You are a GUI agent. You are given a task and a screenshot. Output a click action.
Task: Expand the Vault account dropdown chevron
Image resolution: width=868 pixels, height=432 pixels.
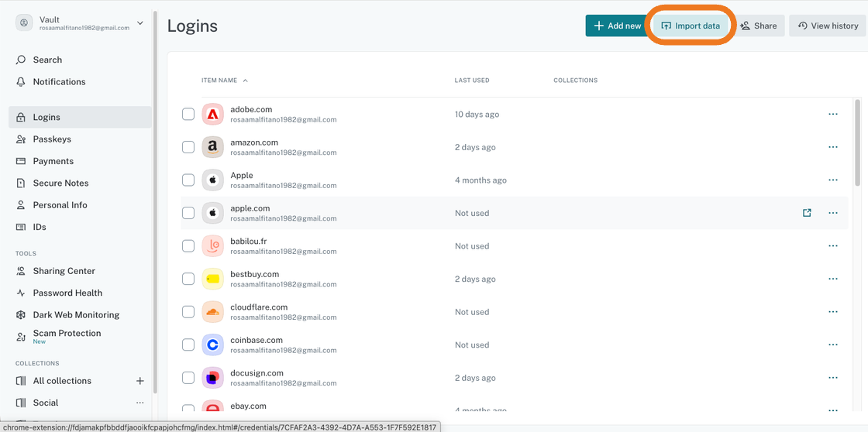pyautogui.click(x=140, y=23)
